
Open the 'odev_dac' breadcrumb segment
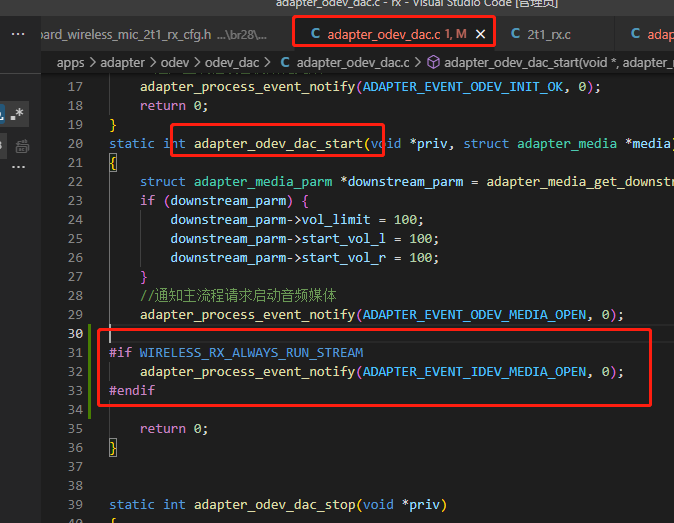[232, 63]
